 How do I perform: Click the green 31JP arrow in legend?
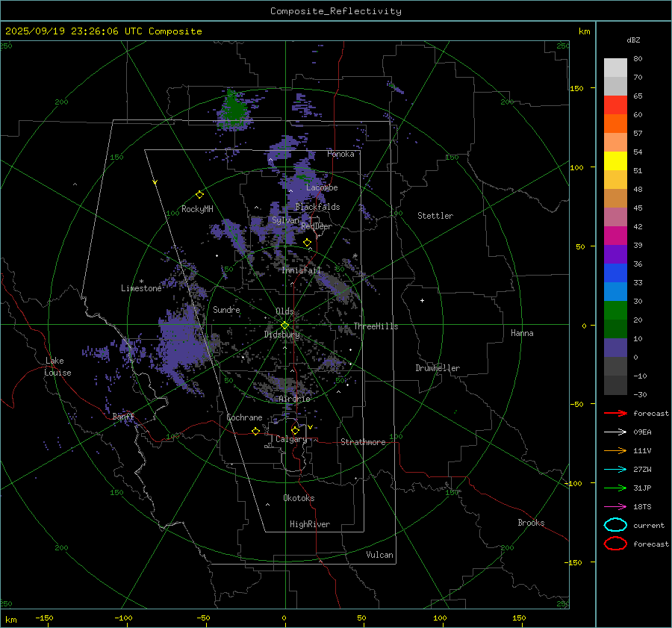615,488
